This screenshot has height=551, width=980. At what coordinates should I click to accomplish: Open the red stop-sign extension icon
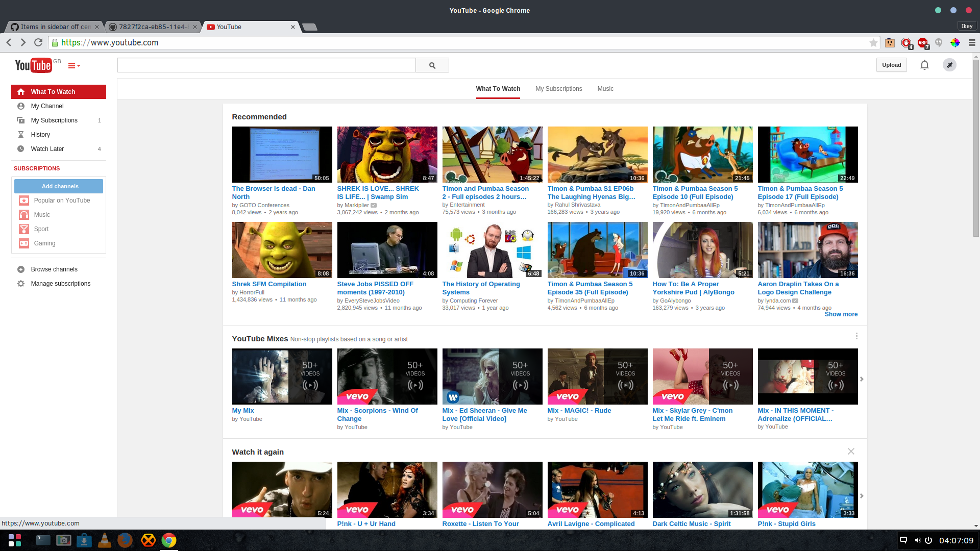[x=906, y=43]
